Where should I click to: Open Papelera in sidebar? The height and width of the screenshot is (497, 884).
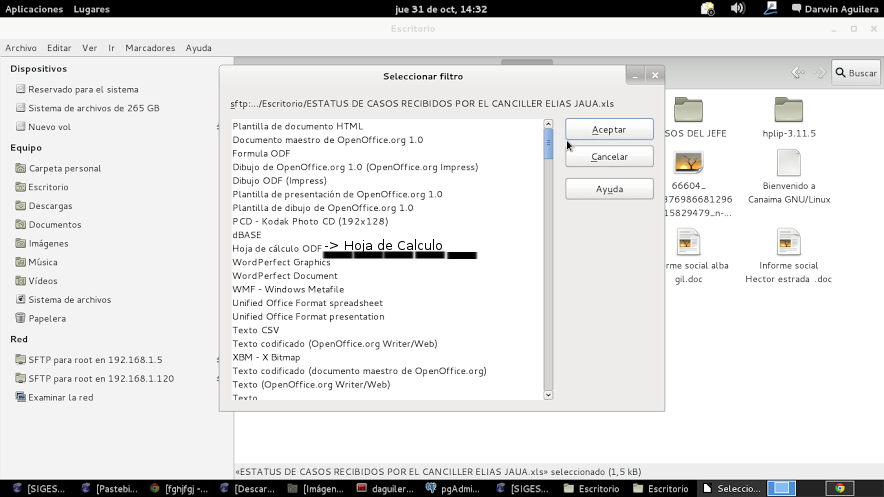click(x=41, y=318)
